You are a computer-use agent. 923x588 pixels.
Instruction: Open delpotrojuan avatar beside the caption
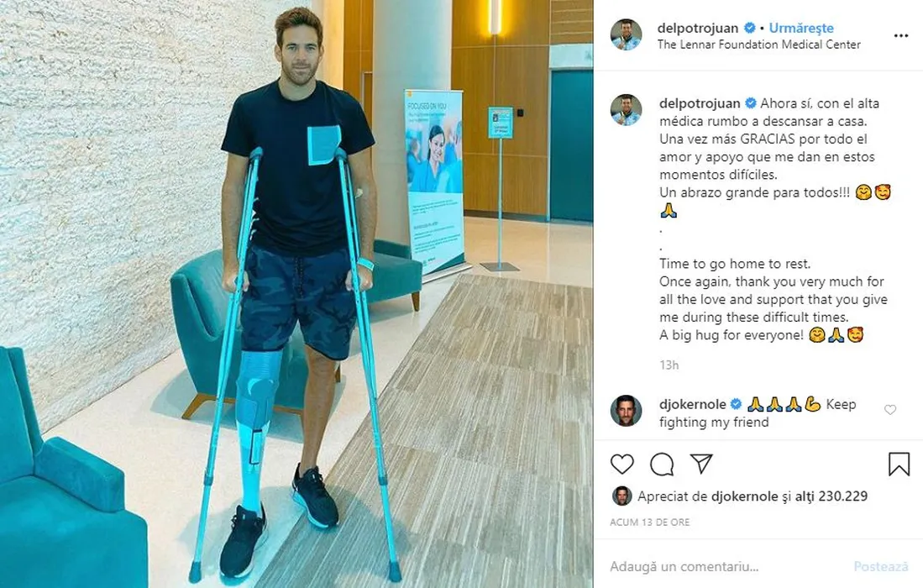(x=626, y=110)
